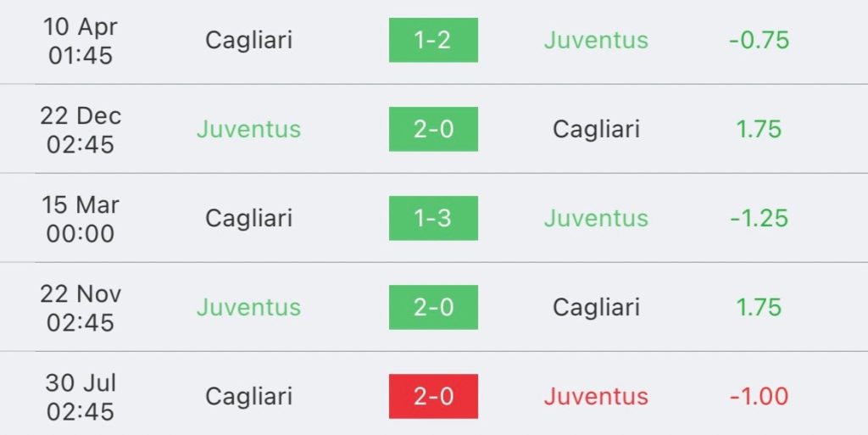Click the -0.75 handicap value
868x435 pixels.
coord(759,40)
